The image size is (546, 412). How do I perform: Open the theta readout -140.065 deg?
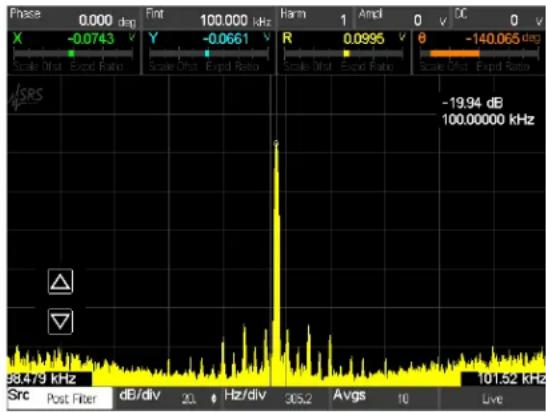479,53
